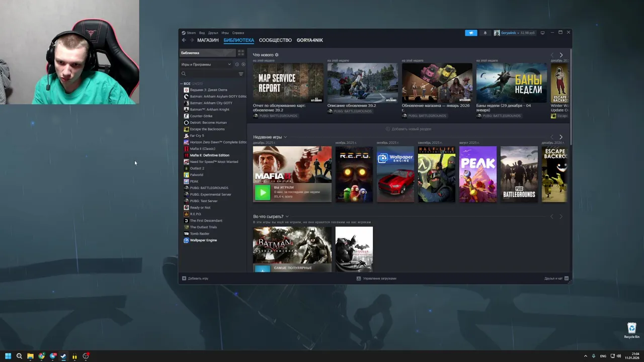
Task: Open Steam announcements megaphone button
Action: [x=471, y=33]
